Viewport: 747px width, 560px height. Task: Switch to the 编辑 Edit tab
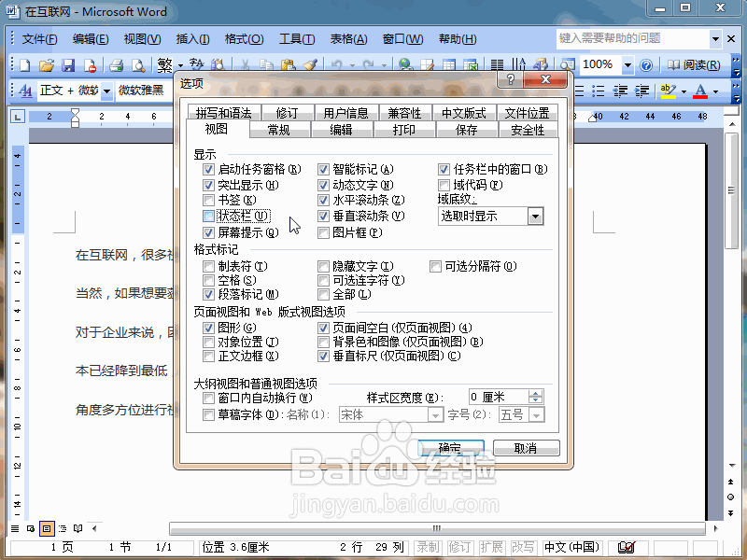(342, 130)
